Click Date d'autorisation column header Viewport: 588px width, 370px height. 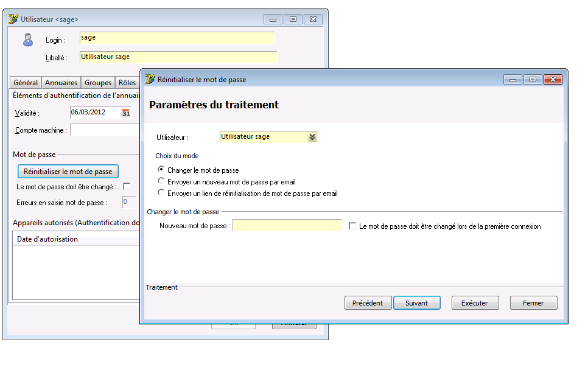pyautogui.click(x=77, y=239)
